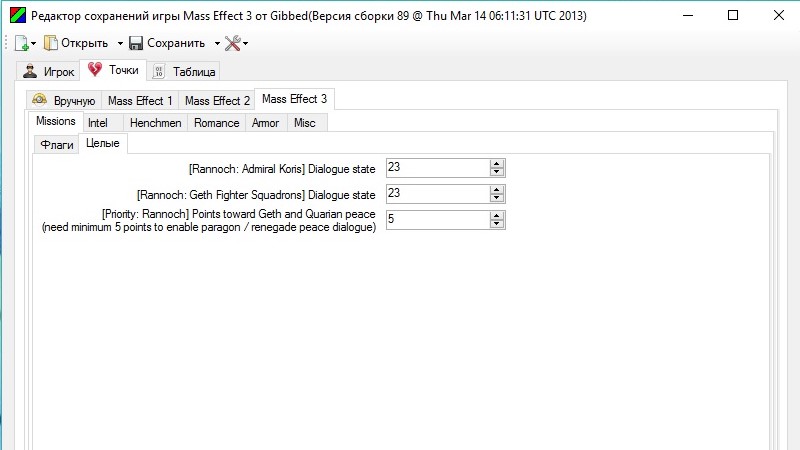Switch to the Armor tab
This screenshot has height=450, width=800.
pyautogui.click(x=265, y=123)
